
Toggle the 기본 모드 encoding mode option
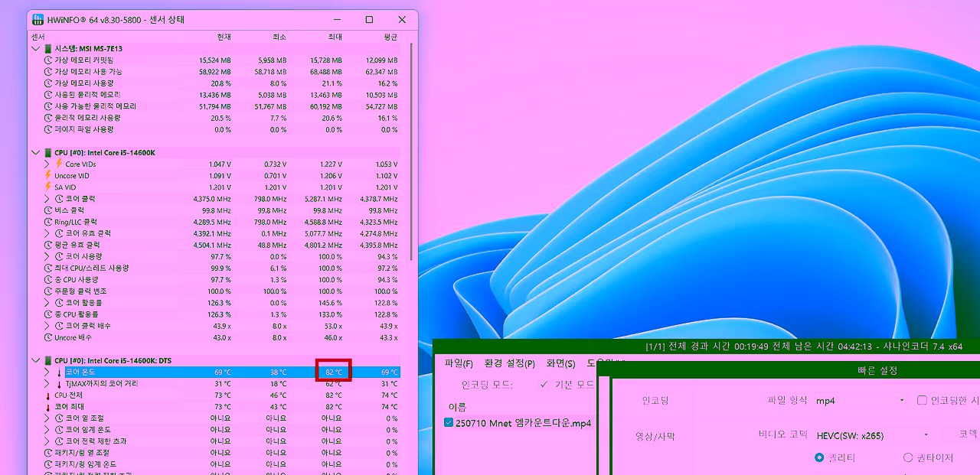[567, 384]
